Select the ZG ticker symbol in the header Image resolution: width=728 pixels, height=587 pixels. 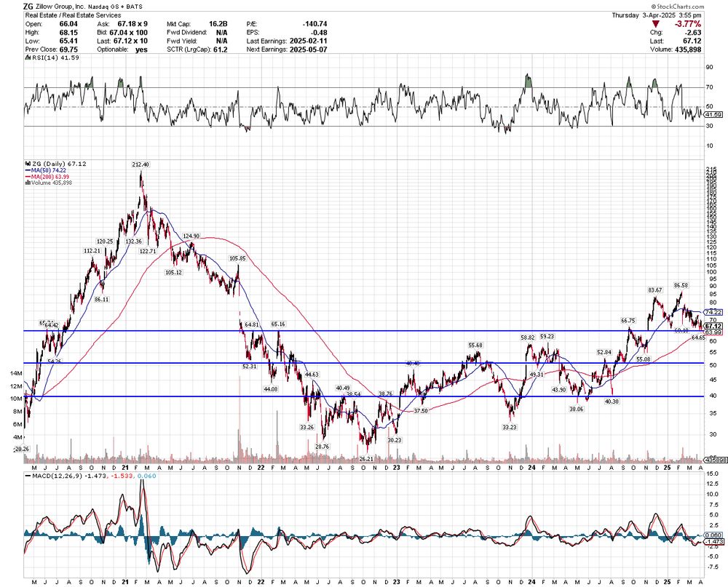(29, 7)
